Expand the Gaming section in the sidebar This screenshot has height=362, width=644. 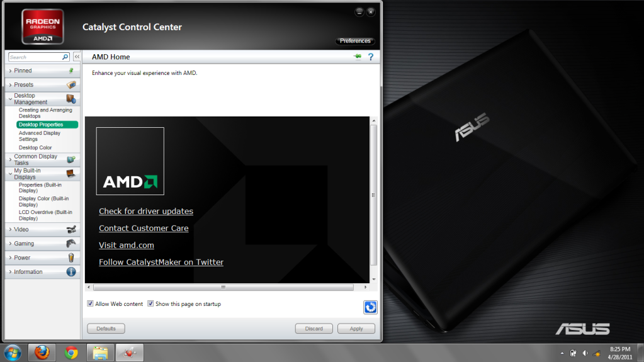(24, 244)
